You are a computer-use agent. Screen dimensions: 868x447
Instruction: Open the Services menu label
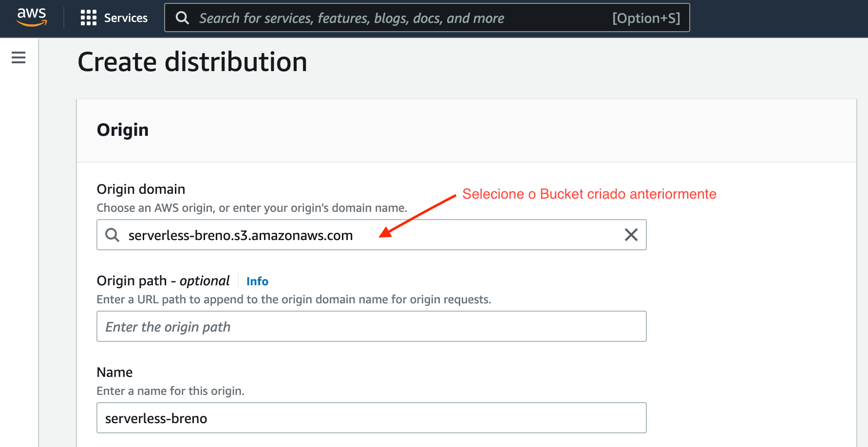126,18
